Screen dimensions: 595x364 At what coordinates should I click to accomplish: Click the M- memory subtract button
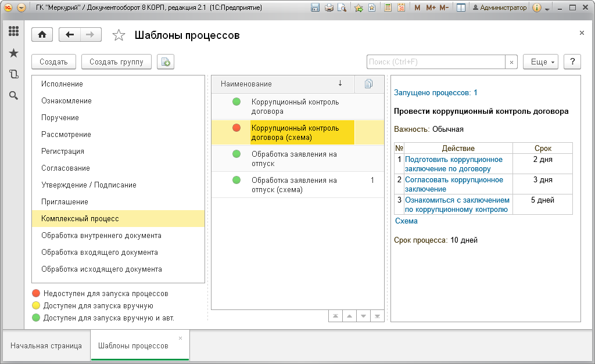click(445, 8)
